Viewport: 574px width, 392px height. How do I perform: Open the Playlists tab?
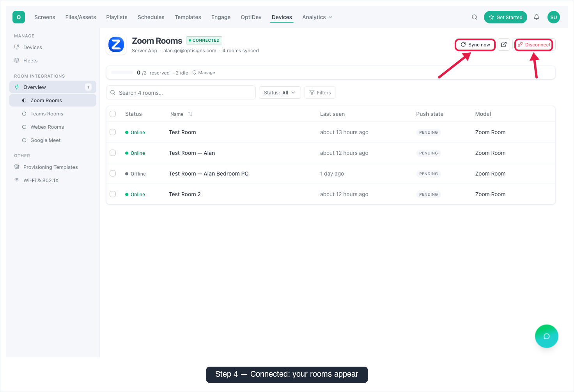pos(117,17)
